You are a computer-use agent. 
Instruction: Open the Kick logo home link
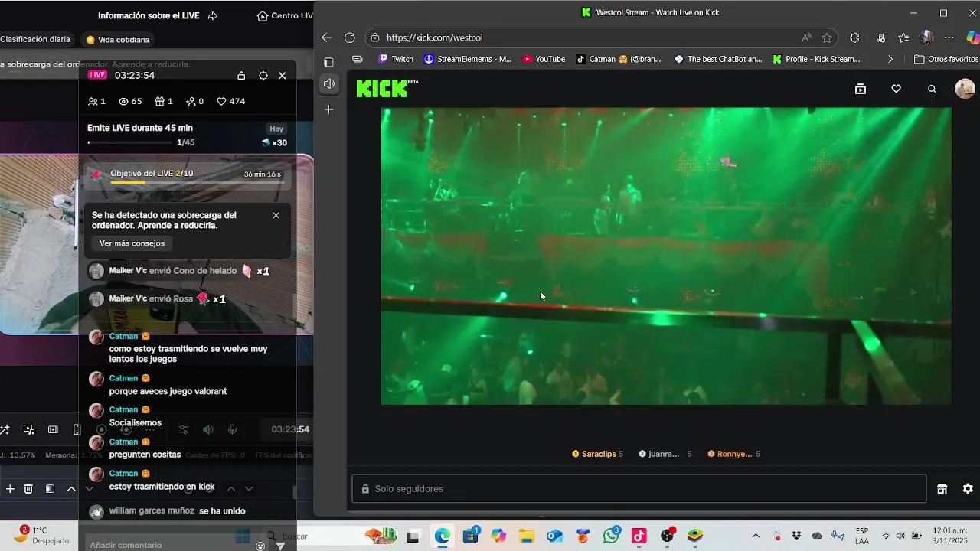(387, 89)
